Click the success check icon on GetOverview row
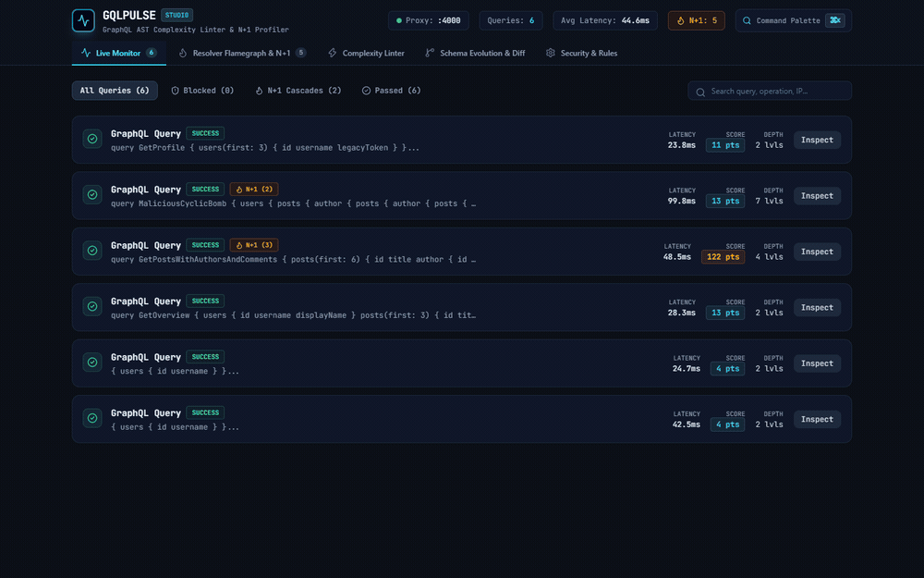This screenshot has width=924, height=578. click(92, 307)
